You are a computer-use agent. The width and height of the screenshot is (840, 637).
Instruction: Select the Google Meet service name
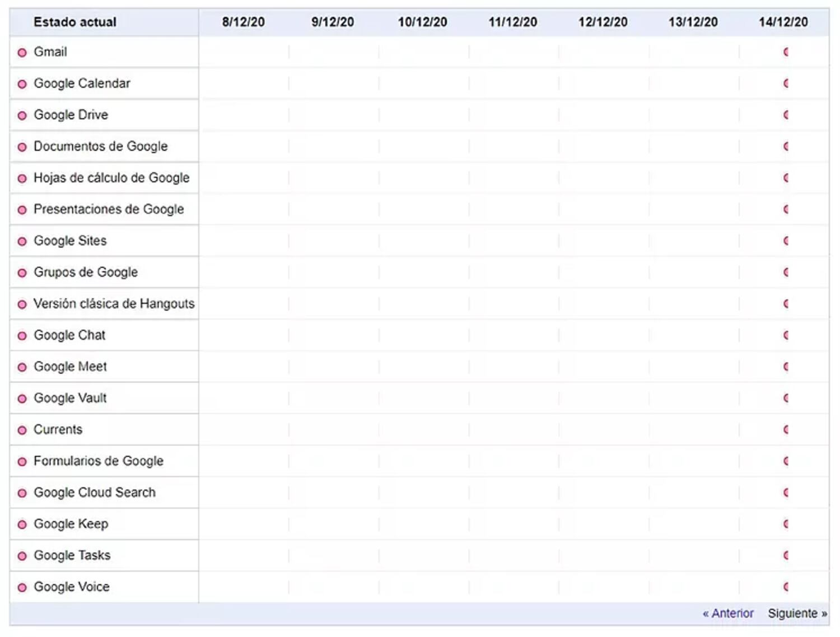70,367
